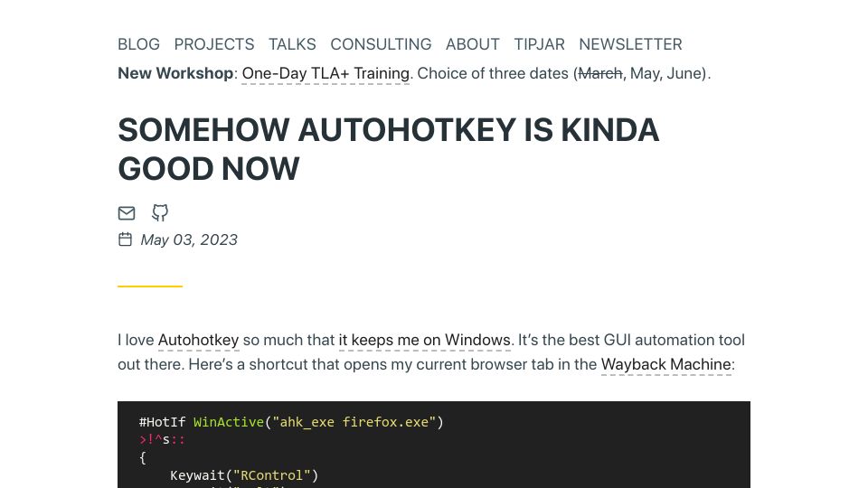Go to the NEWSLETTER page
The height and width of the screenshot is (488, 868).
click(630, 44)
